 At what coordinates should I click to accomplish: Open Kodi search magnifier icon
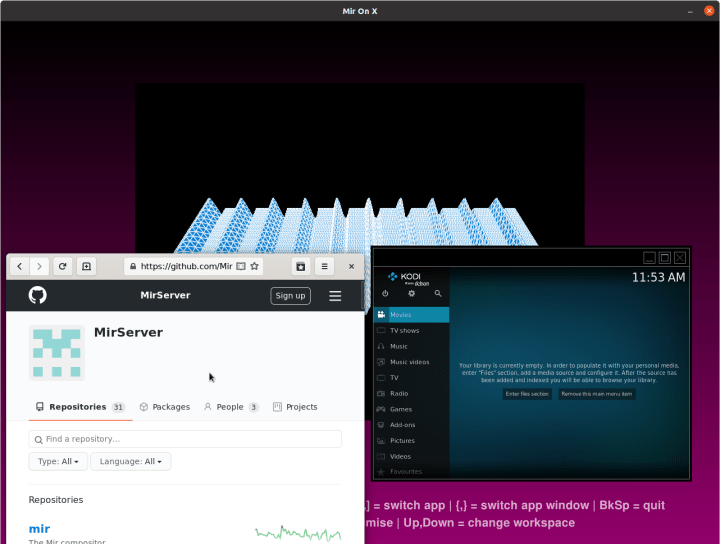438,293
